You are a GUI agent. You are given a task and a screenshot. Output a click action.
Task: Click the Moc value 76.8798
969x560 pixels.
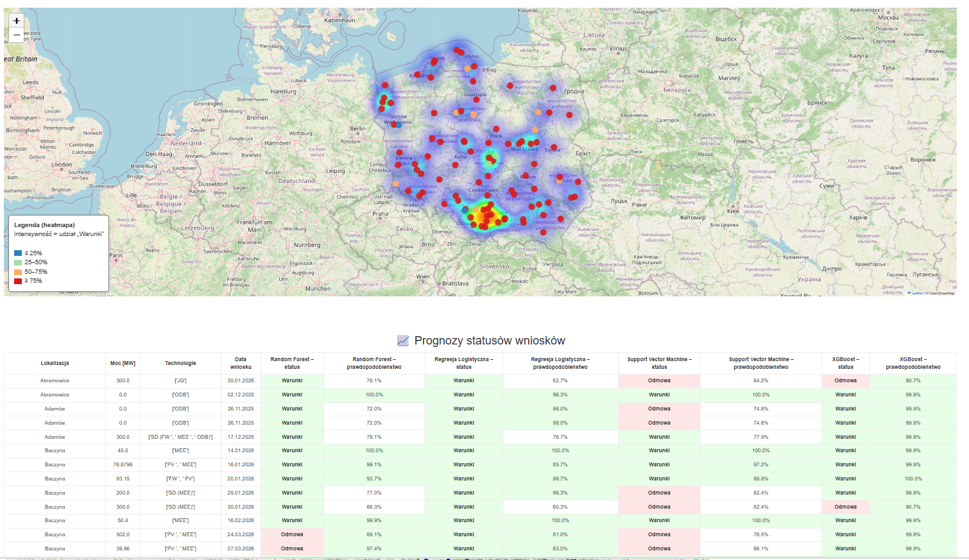123,465
